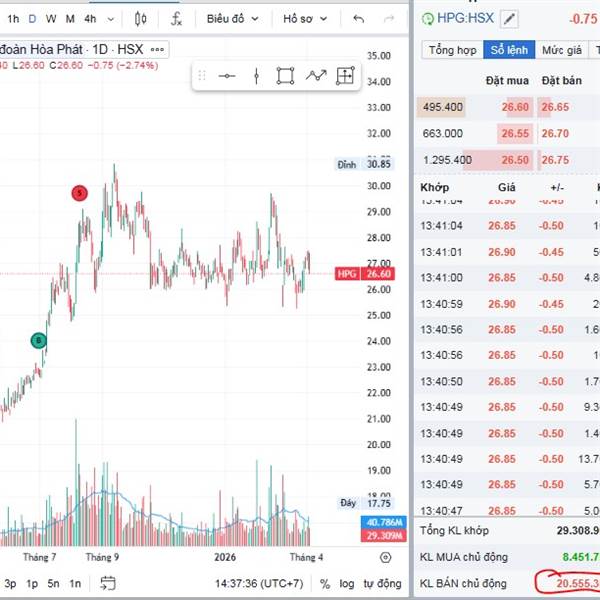This screenshot has width=600, height=600.
Task: Switch to the Mức giá tab
Action: coord(561,50)
